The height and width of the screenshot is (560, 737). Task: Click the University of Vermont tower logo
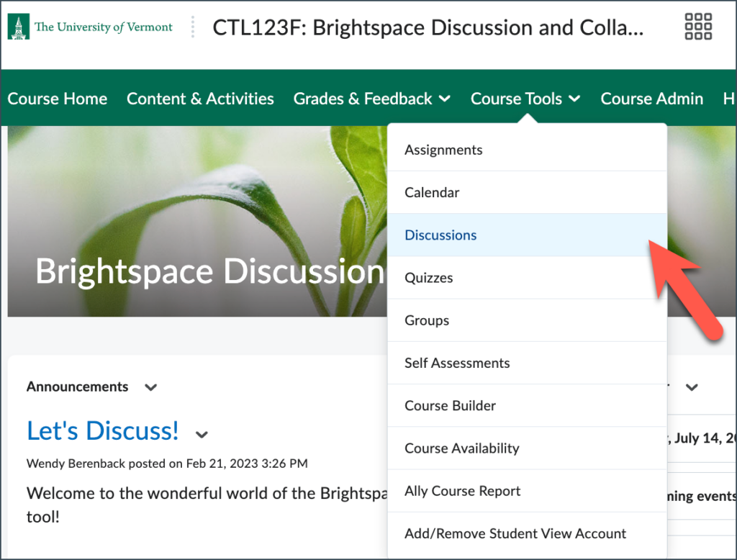(20, 26)
